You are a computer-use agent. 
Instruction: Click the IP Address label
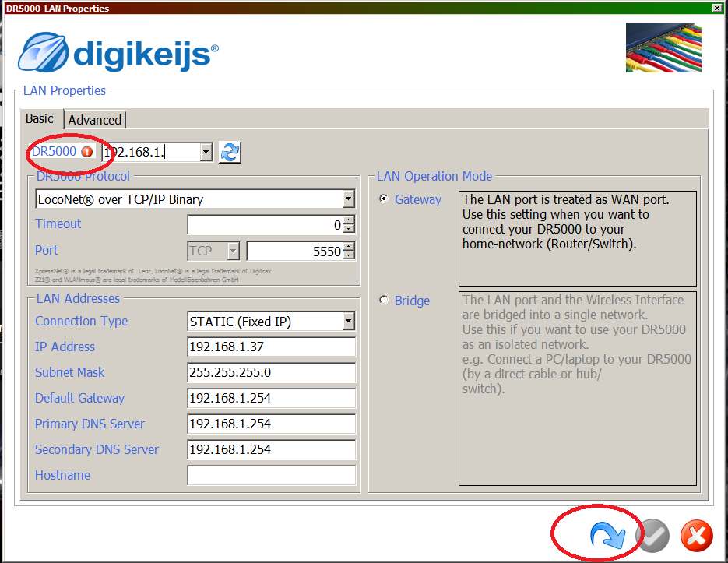tap(65, 347)
